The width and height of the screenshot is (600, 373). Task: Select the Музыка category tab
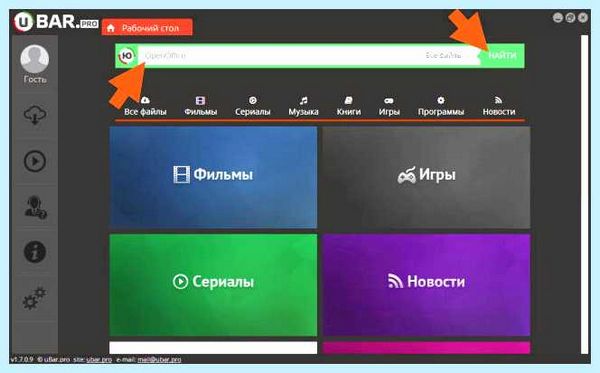(x=303, y=106)
